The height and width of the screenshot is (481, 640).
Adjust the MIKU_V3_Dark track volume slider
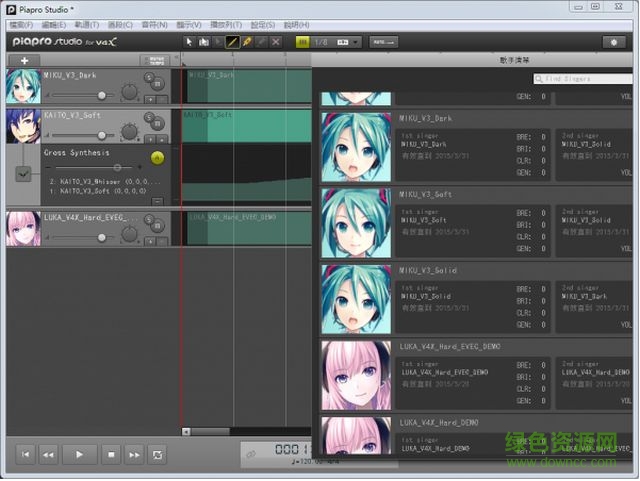(x=101, y=95)
